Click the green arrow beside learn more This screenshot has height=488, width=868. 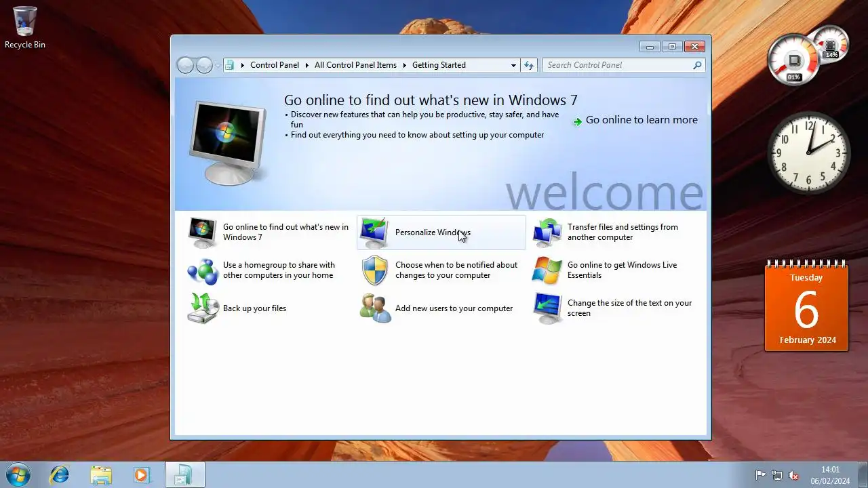(577, 122)
